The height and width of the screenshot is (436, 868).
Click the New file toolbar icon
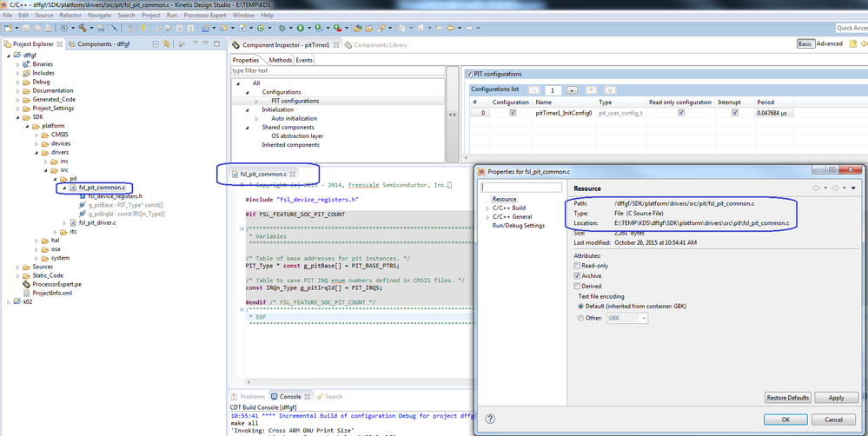[7, 28]
